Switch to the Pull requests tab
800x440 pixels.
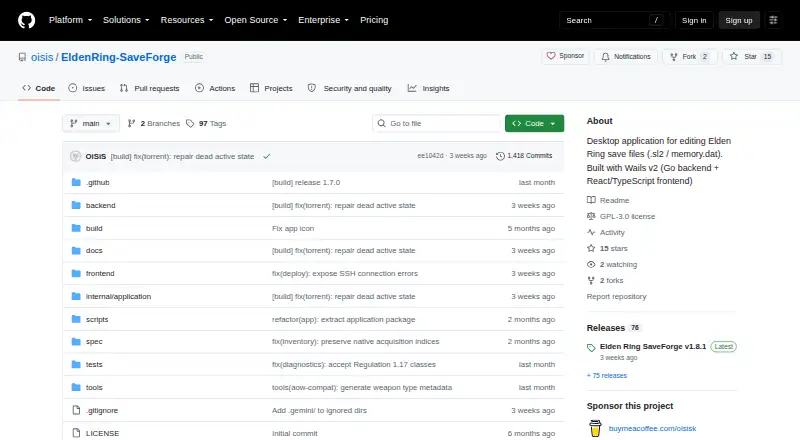coord(149,88)
